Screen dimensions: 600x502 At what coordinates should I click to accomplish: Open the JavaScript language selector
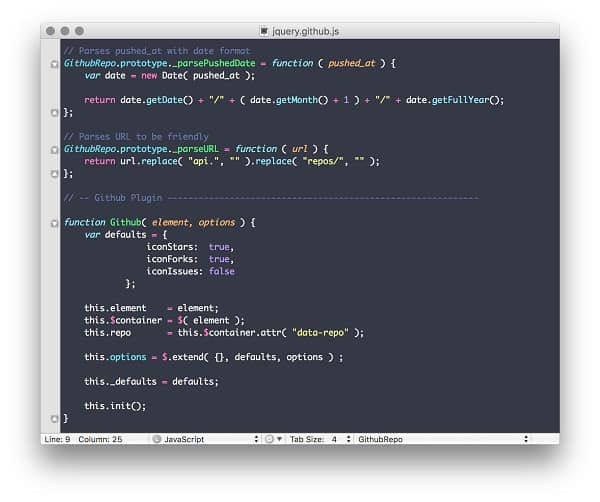point(206,439)
